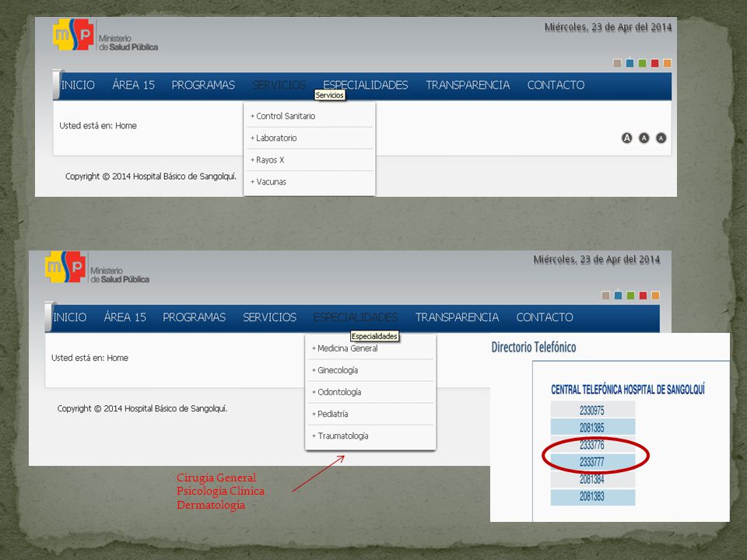Click the highlighted SERVICIOS menu in upper screenshot
747x560 pixels.
[279, 86]
